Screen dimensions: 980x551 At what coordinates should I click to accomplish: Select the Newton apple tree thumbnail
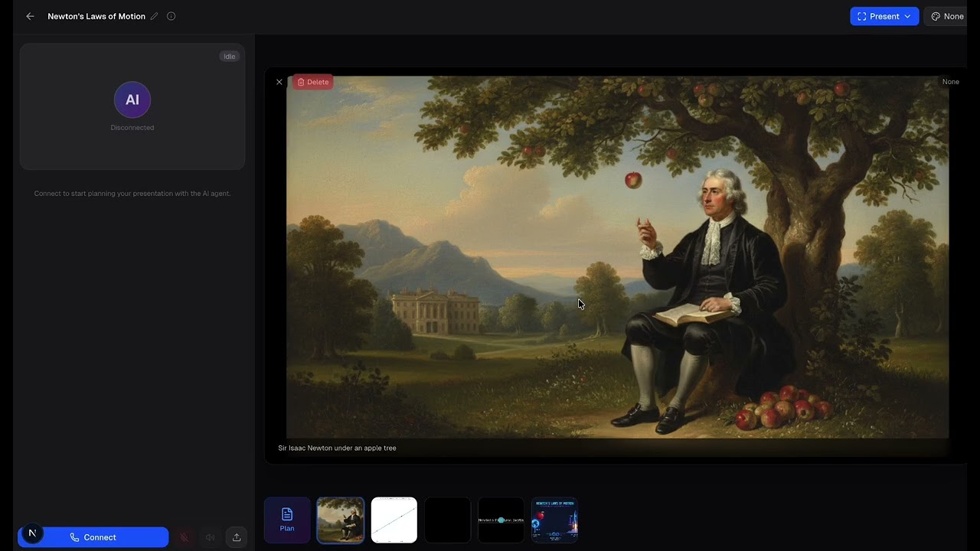[341, 520]
